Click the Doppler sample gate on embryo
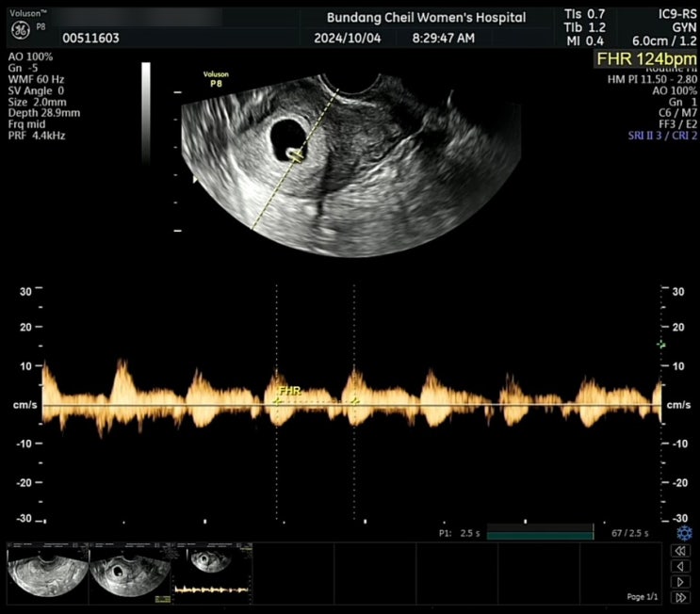This screenshot has width=700, height=614. [x=296, y=154]
